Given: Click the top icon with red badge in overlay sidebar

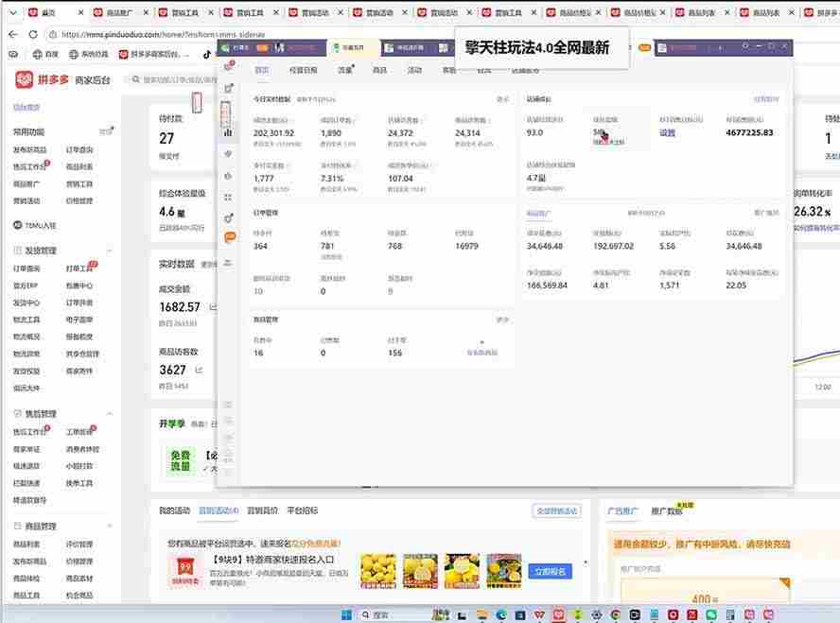Looking at the screenshot, I should click(229, 66).
